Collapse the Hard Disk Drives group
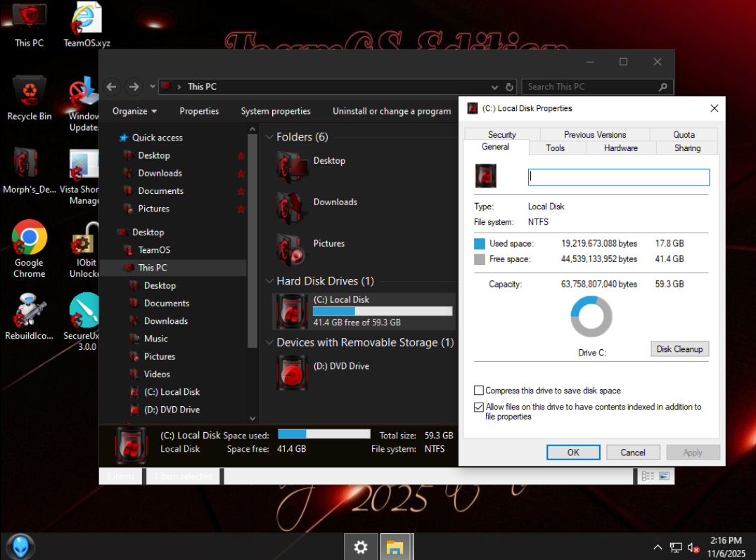This screenshot has width=756, height=560. 269,282
